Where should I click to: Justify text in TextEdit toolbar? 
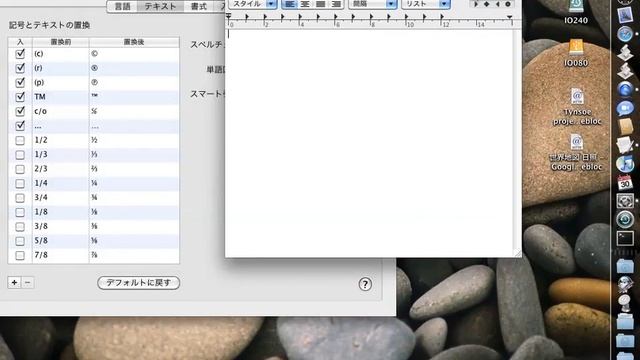(320, 4)
